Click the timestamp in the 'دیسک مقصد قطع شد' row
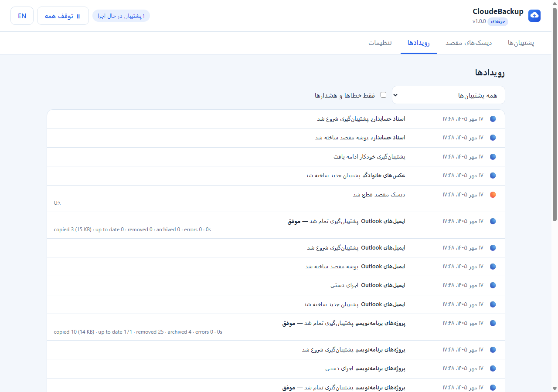This screenshot has height=392, width=558. coord(463,195)
